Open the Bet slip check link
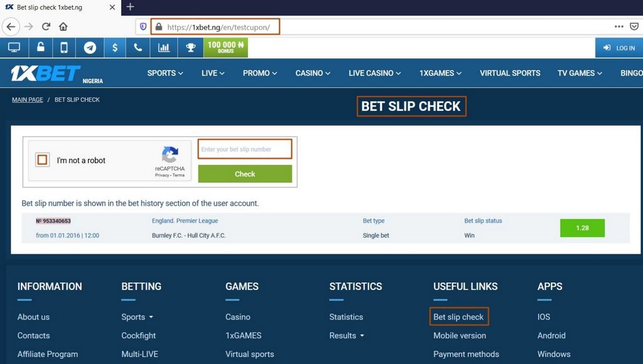Screen dimensions: 643x364 tap(458, 317)
